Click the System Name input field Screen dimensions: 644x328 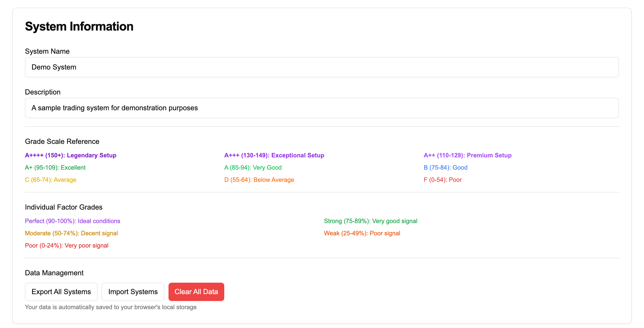coord(322,67)
